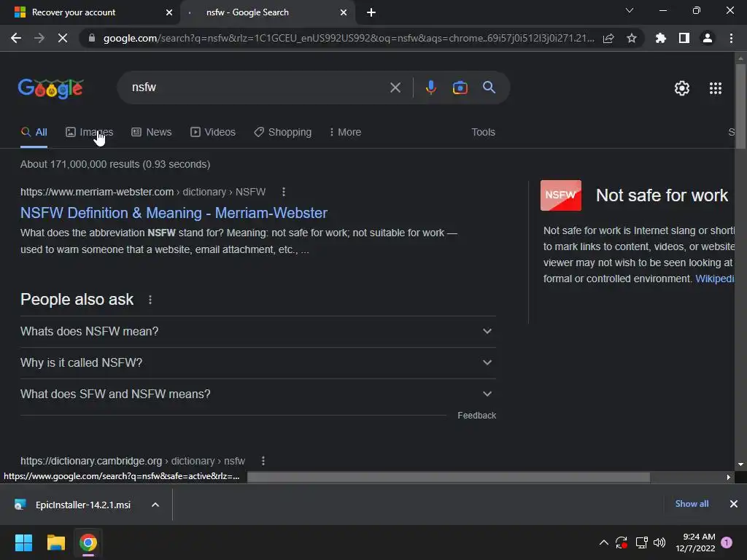Click the vertical scrollbar down arrow
747x560 pixels.
coord(740,464)
